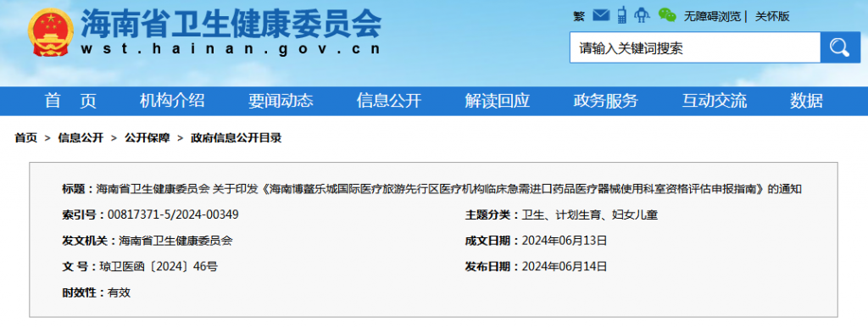Click 政府信息公开目录 in the breadcrumb

coord(236,138)
